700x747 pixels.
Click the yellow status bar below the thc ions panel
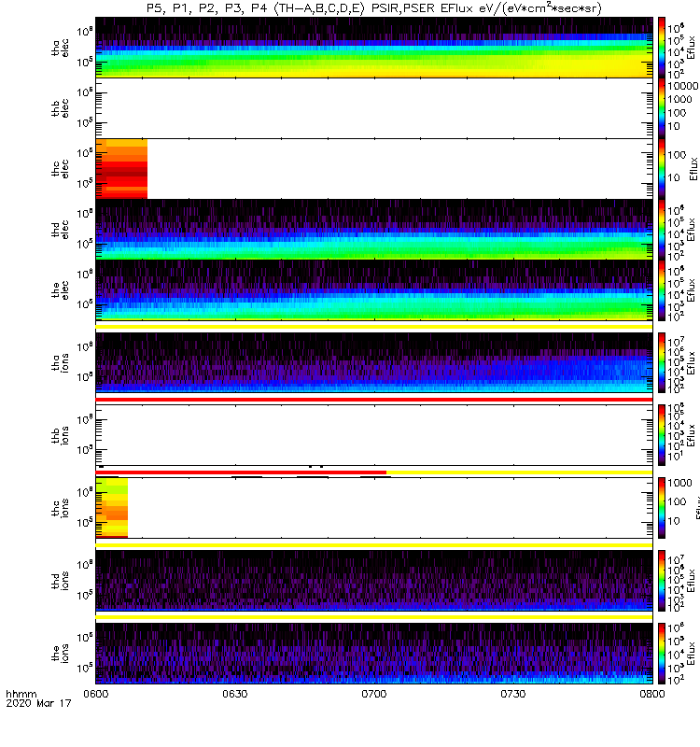pos(374,544)
